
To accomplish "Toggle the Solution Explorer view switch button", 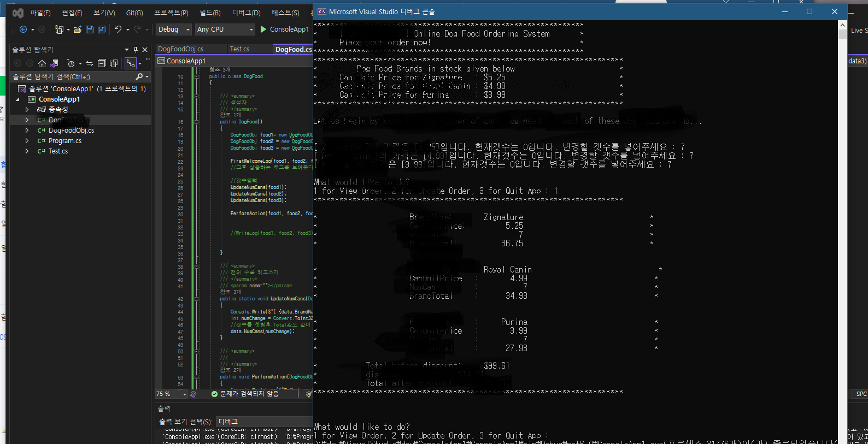I will [54, 63].
